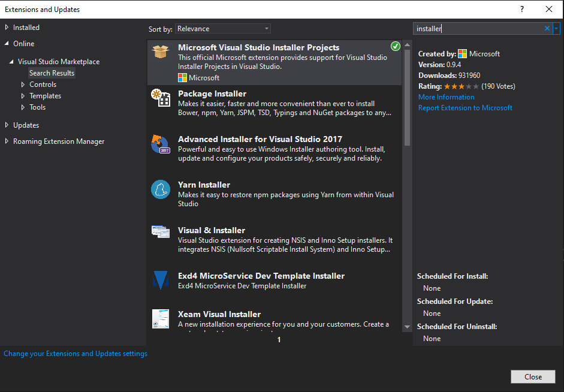
Task: Select Microsoft Visual Studio Installer Projects title
Action: pyautogui.click(x=258, y=47)
